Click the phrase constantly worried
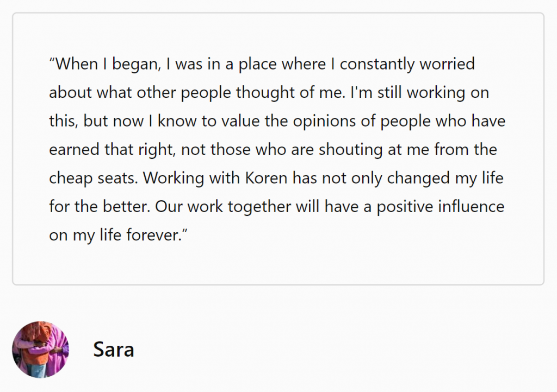The width and height of the screenshot is (557, 392). coord(407,64)
